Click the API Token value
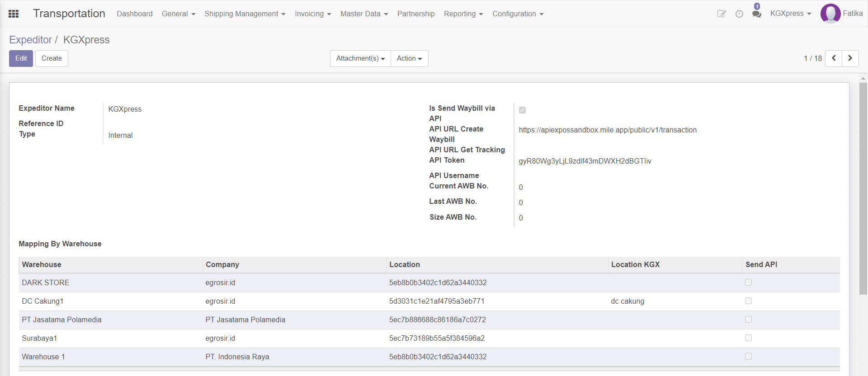Viewport: 868px width, 376px height. (585, 161)
